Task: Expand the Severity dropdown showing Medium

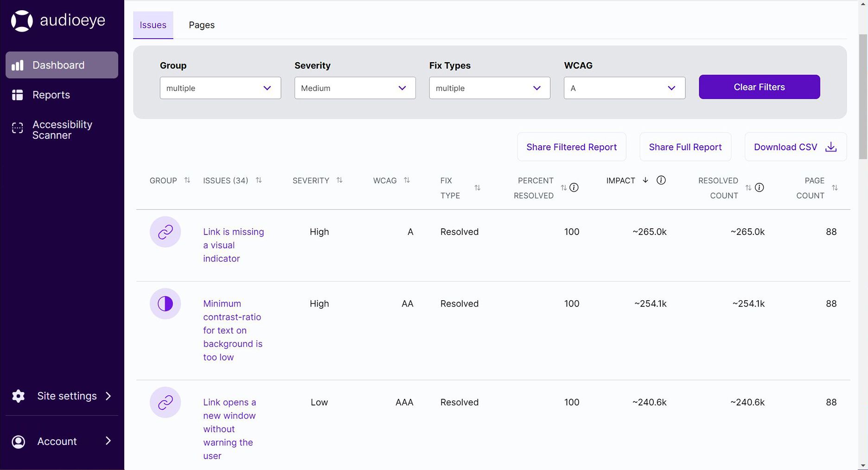Action: [x=355, y=88]
